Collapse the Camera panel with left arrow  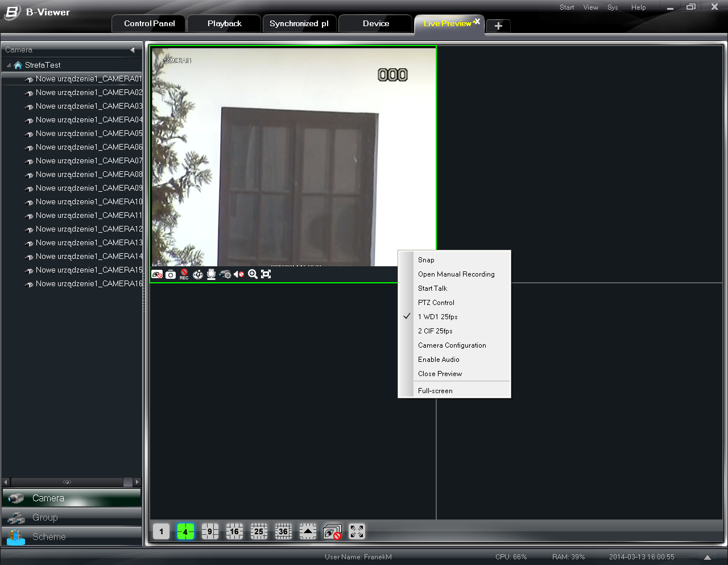coord(133,50)
